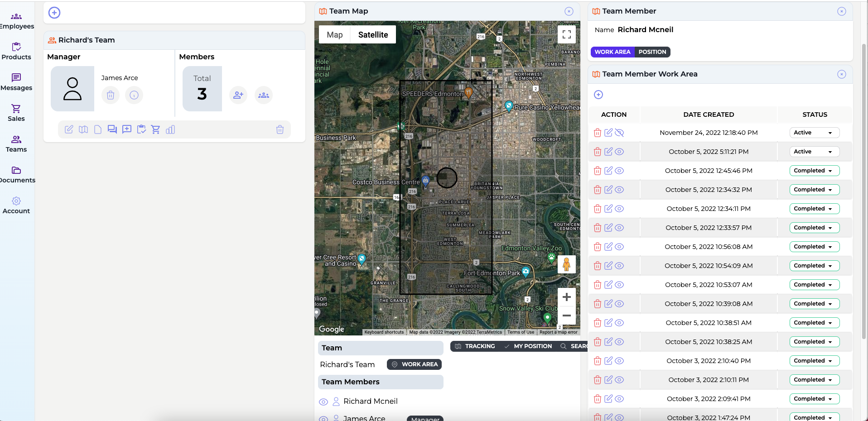View info for manager James Arce
The image size is (868, 421).
click(x=134, y=95)
